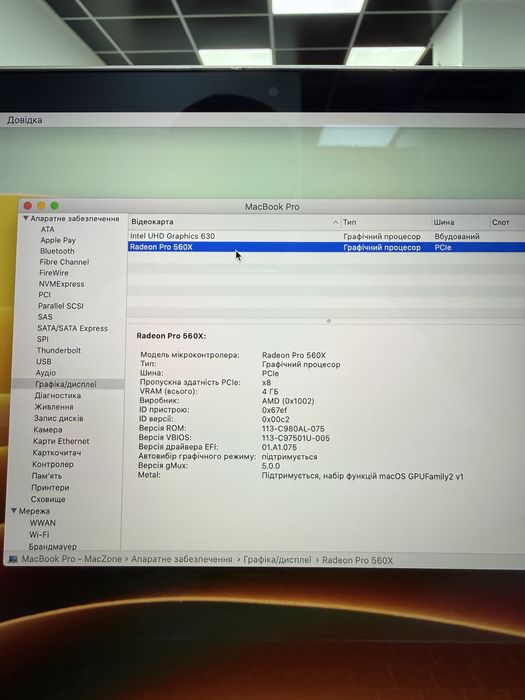This screenshot has height=700, width=525.
Task: Select Принтери in the sidebar
Action: (x=50, y=488)
